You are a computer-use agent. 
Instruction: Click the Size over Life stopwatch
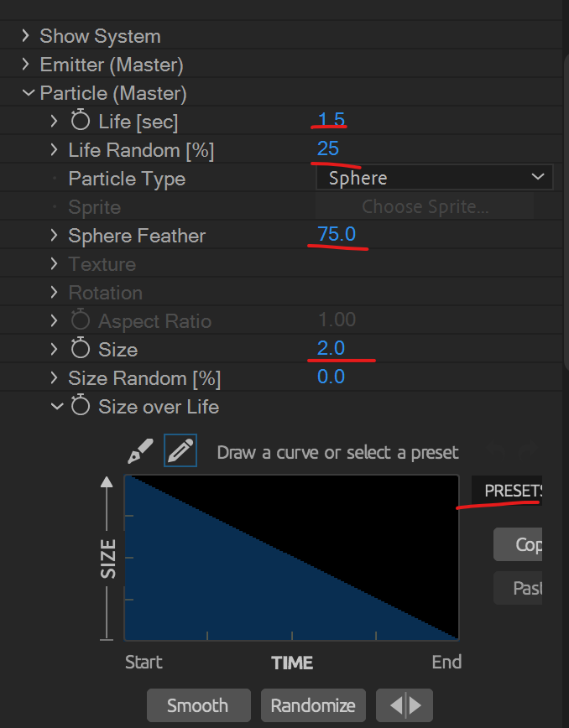point(81,407)
